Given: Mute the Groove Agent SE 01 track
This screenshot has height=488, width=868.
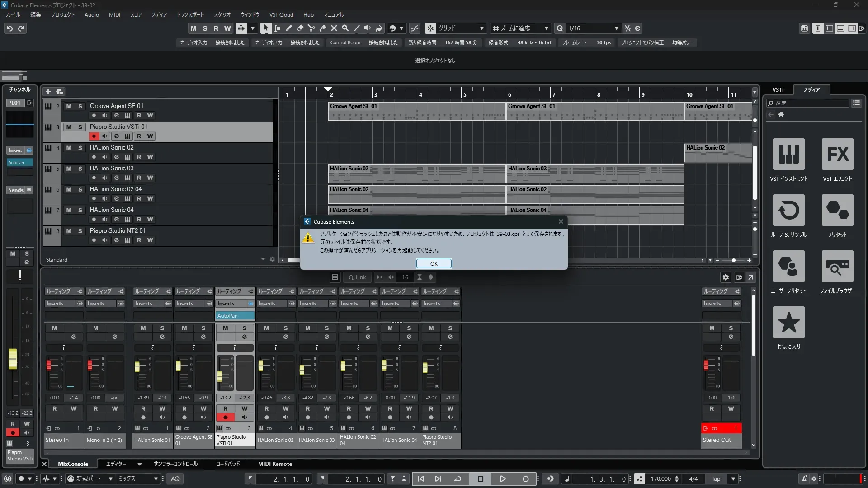Looking at the screenshot, I should click(69, 106).
